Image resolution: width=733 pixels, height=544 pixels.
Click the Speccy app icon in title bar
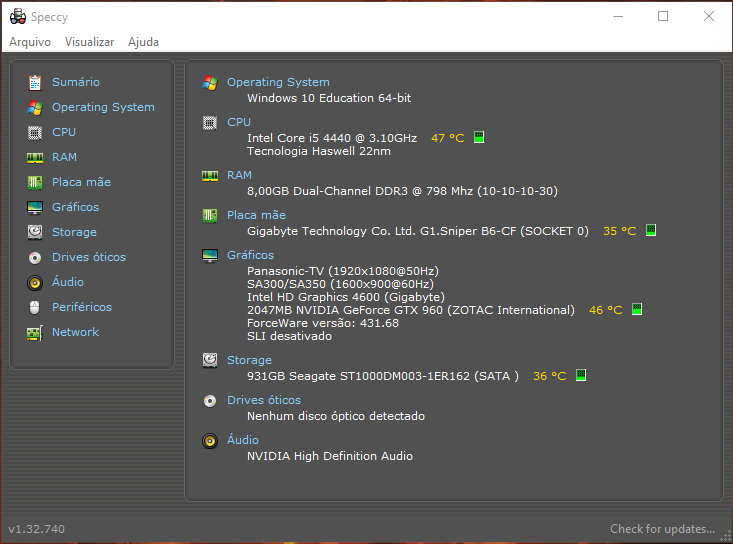tap(18, 17)
